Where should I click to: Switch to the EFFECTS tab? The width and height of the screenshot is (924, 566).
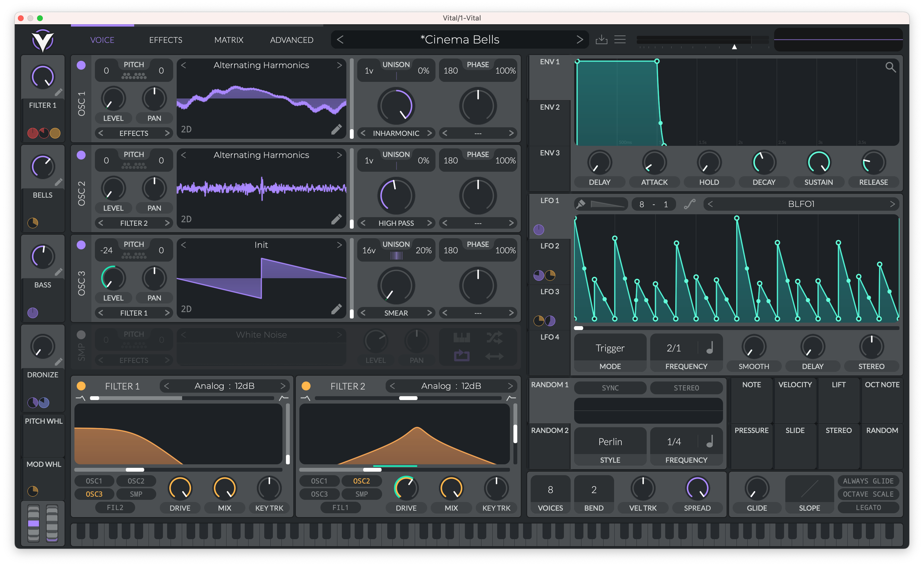click(166, 40)
